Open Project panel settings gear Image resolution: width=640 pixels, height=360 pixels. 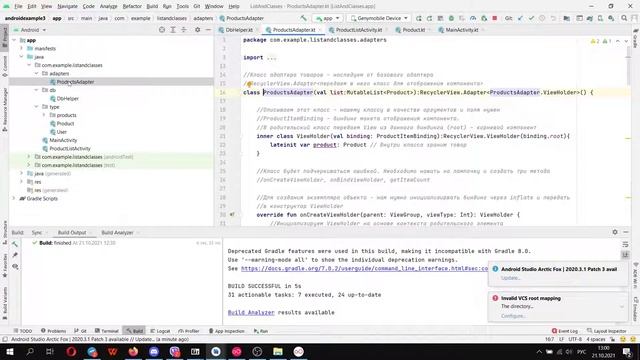[x=198, y=30]
